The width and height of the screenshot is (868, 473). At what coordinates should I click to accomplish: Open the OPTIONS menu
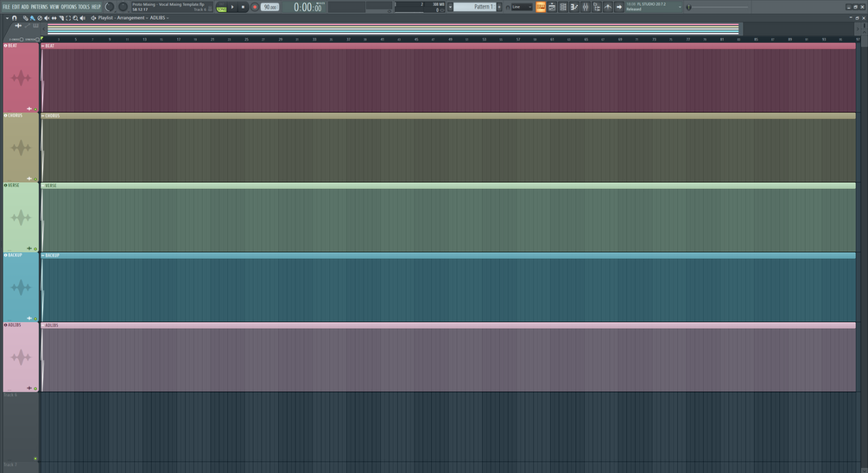tap(68, 7)
